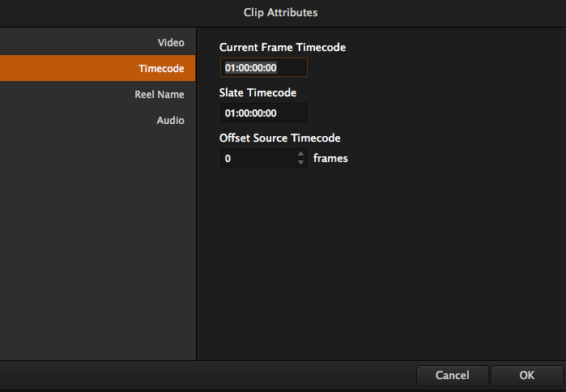Focus the Slate Timecode input box
Screen dimensions: 566x392
(x=263, y=113)
